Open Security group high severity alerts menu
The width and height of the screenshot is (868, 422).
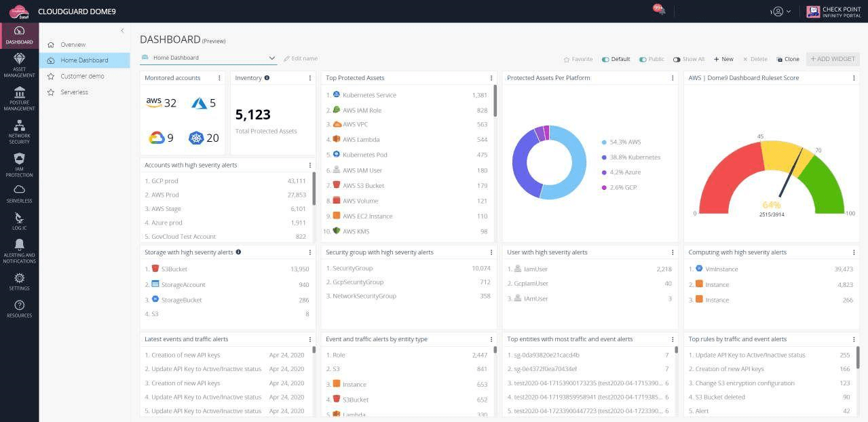[x=491, y=252]
